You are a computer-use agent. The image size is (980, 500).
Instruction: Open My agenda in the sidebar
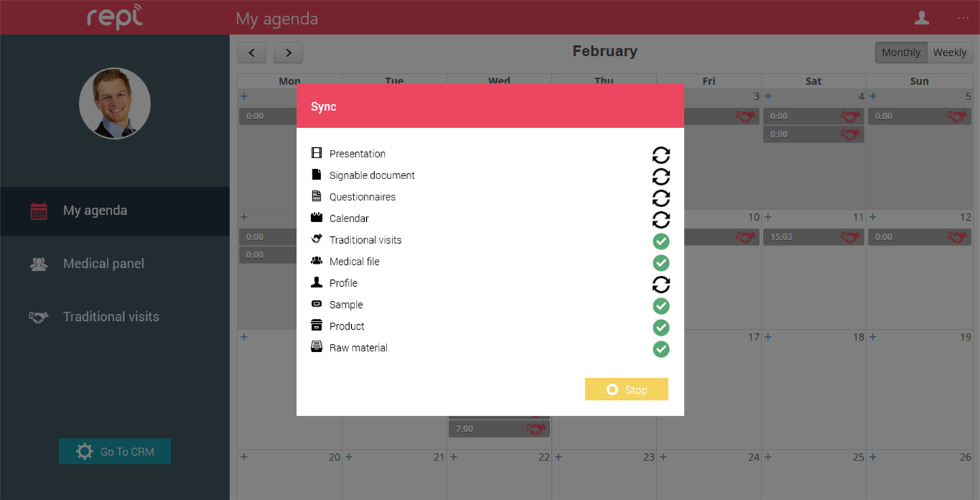[95, 210]
